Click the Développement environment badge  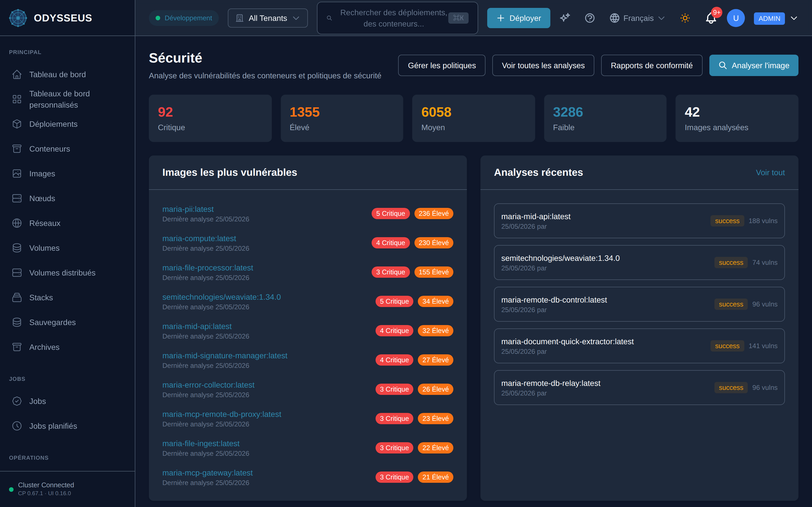coord(184,18)
